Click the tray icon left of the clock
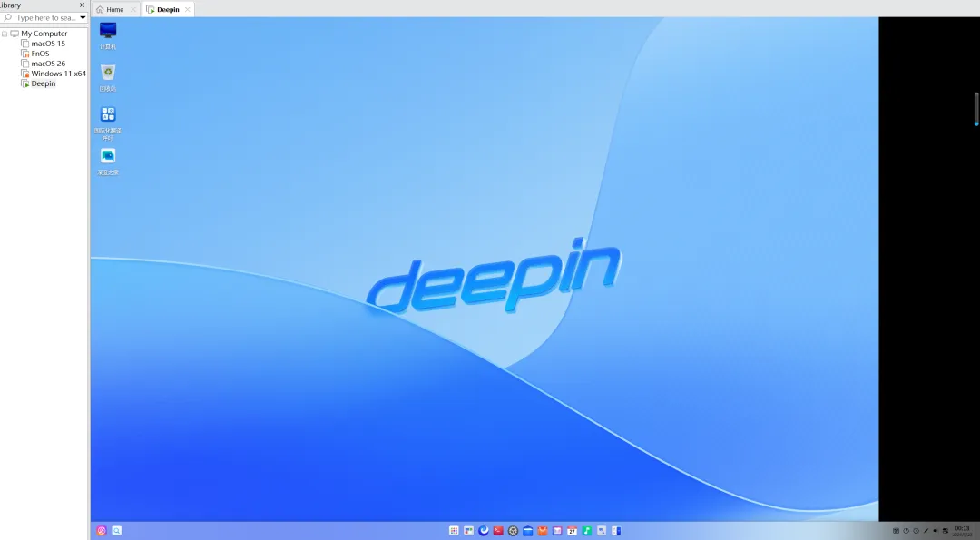Screen dimensions: 980x540 point(945,531)
